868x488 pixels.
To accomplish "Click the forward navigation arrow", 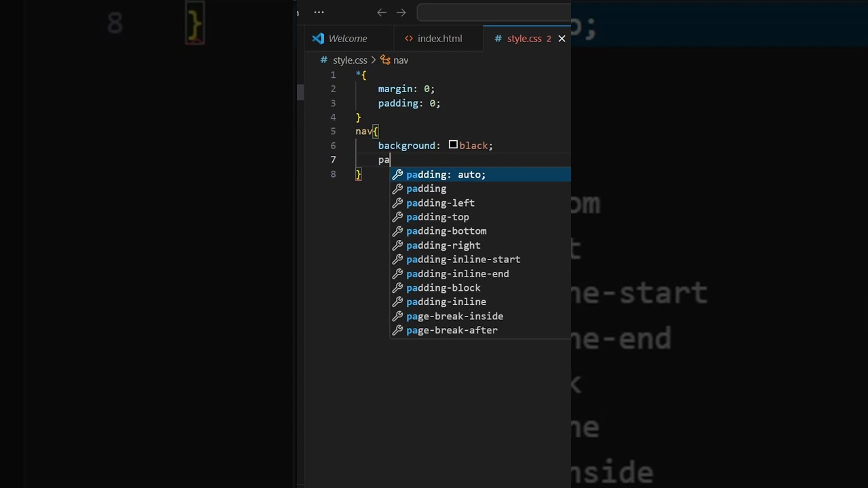I will (401, 12).
